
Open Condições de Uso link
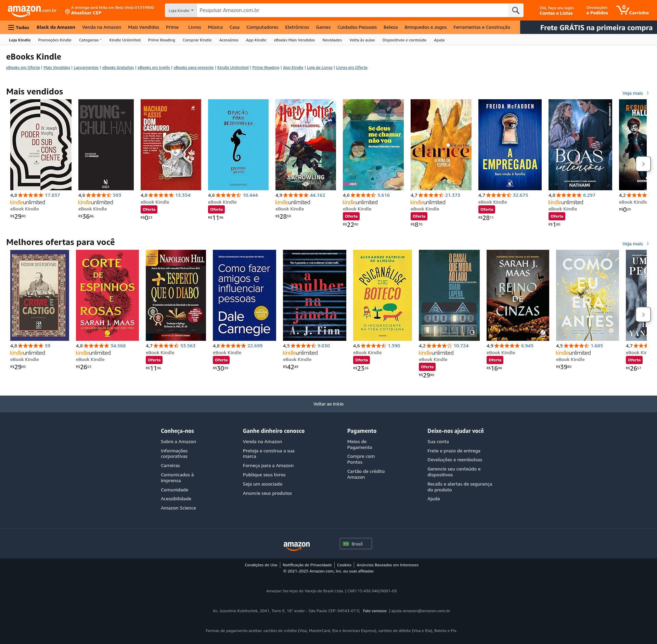[x=261, y=565]
